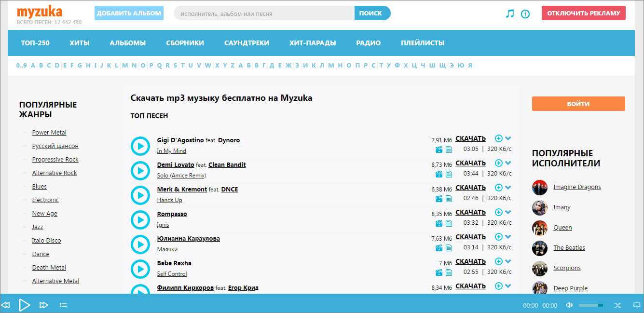644x313 pixels.
Task: Adjust the volume slider in the player bar
Action: (591, 305)
